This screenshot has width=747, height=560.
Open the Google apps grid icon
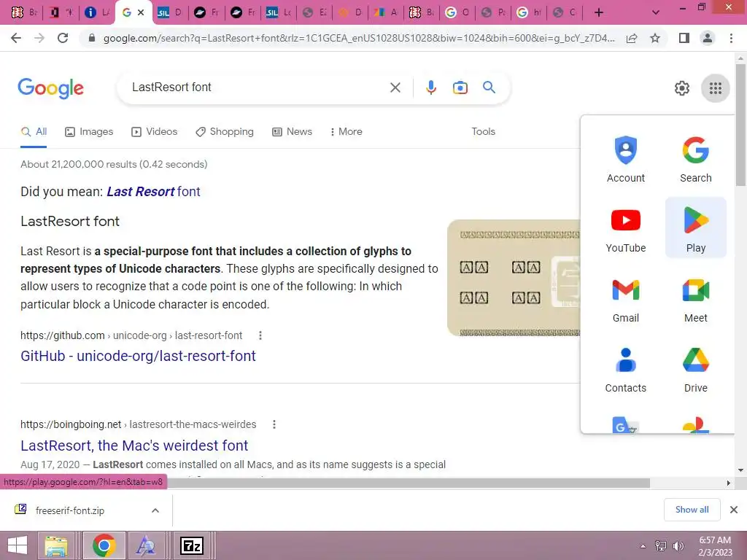pyautogui.click(x=715, y=88)
